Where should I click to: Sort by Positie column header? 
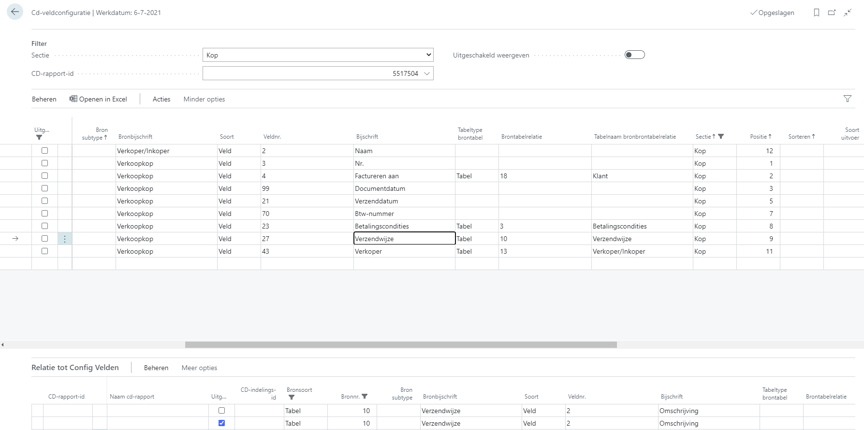point(760,137)
